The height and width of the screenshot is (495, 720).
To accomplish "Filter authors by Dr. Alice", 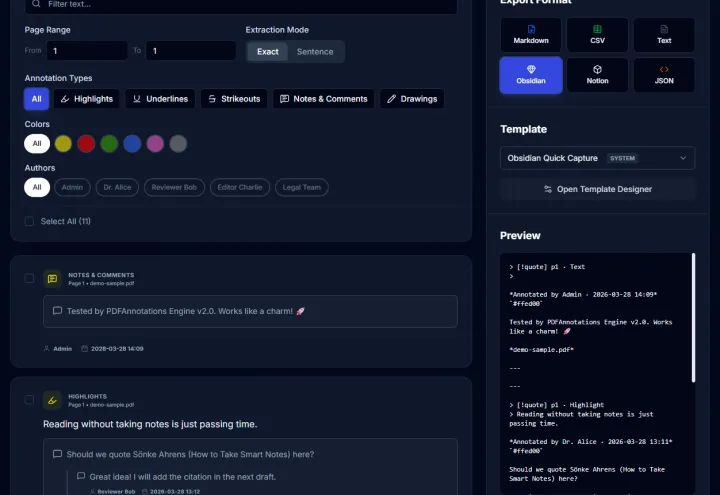I will (x=117, y=187).
